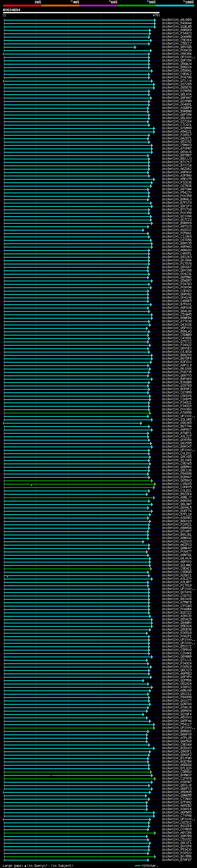Select the UniRef100_A9NLJ7 label

coord(177,497)
